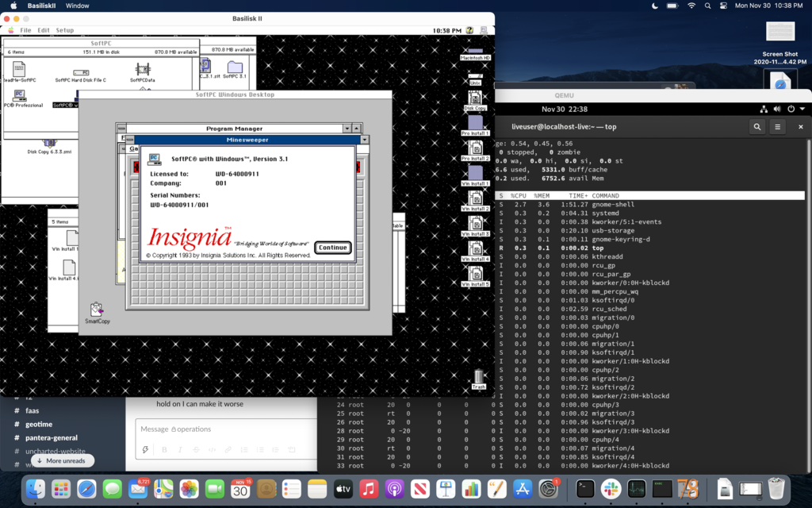
Task: Select the Win Install 5 disk icon
Action: [476, 276]
